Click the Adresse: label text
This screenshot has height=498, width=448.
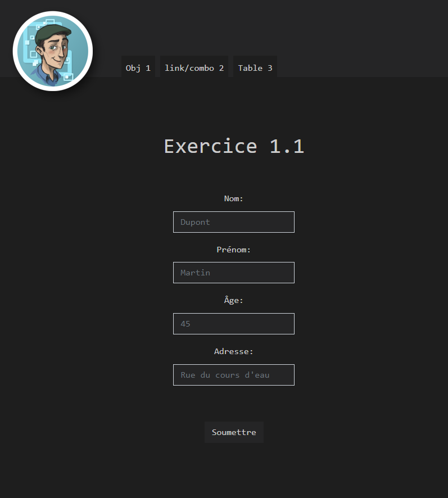pos(233,351)
